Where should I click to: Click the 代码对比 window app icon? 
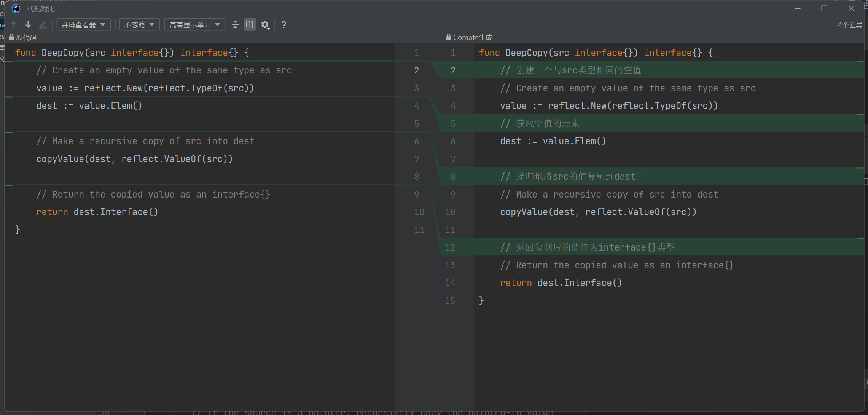tap(16, 8)
